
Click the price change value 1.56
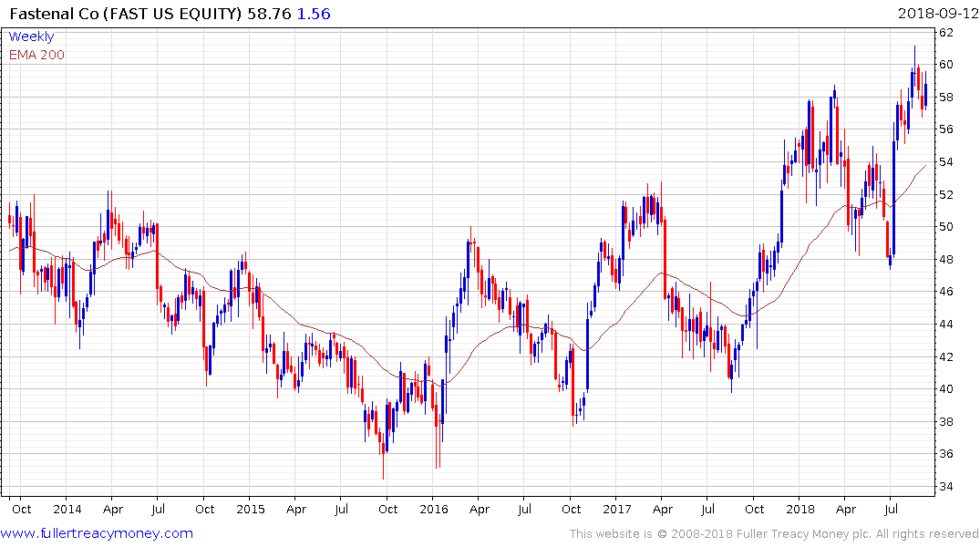[x=314, y=14]
